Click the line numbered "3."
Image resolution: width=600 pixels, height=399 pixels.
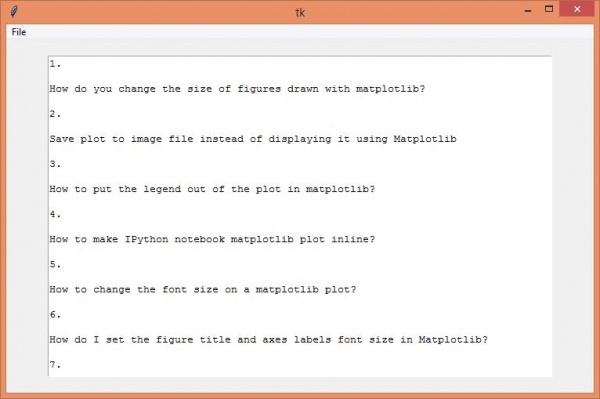coord(55,164)
